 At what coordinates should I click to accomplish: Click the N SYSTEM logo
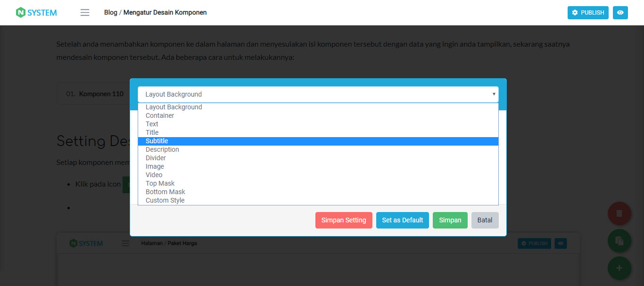point(36,12)
